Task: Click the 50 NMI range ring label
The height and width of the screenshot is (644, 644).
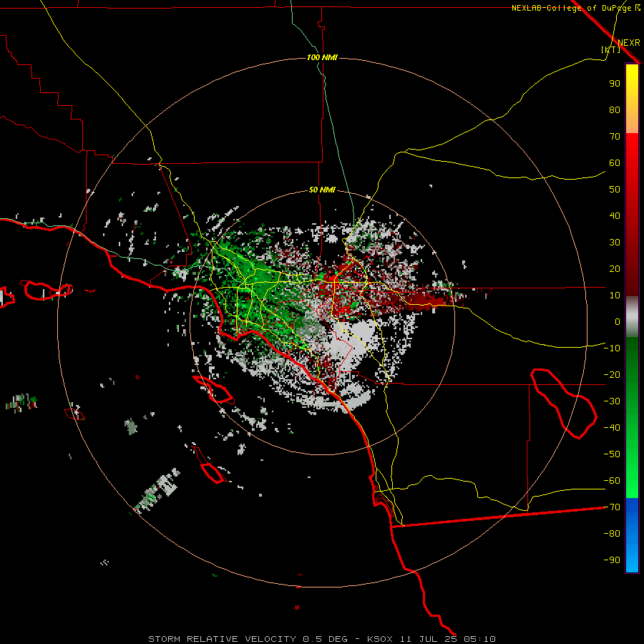Action: 322,190
